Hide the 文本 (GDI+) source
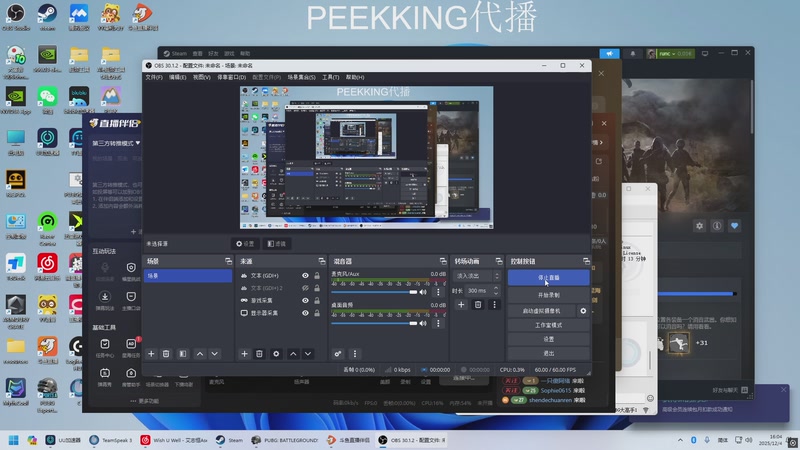The width and height of the screenshot is (800, 450). coord(305,276)
